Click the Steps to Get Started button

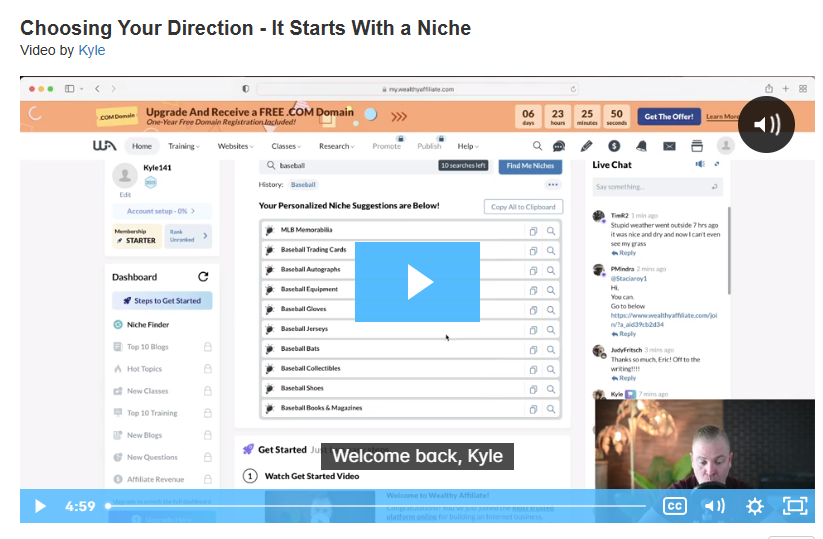pos(162,301)
